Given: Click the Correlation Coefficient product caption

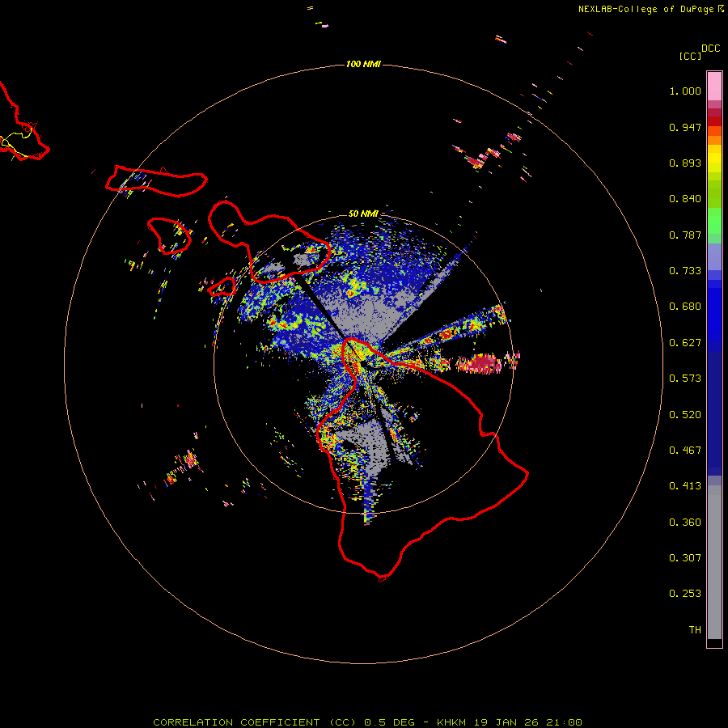Looking at the screenshot, I should (367, 722).
